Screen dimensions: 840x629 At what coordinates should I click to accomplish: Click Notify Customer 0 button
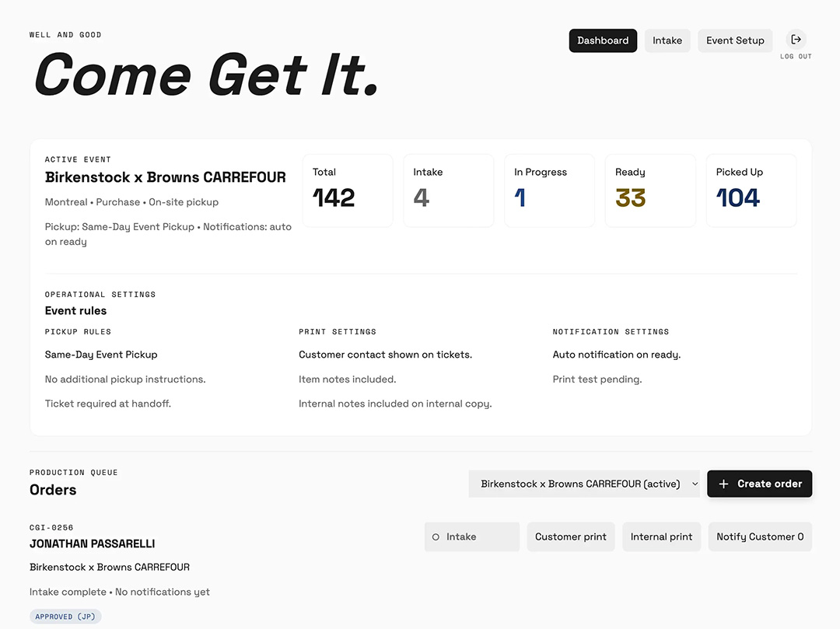(760, 537)
